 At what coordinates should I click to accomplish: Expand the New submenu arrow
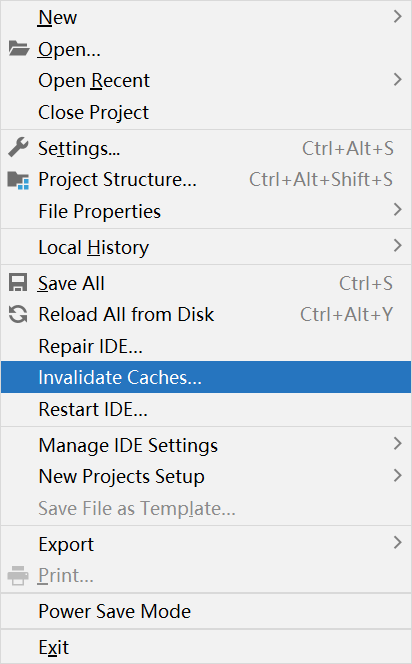pyautogui.click(x=397, y=17)
